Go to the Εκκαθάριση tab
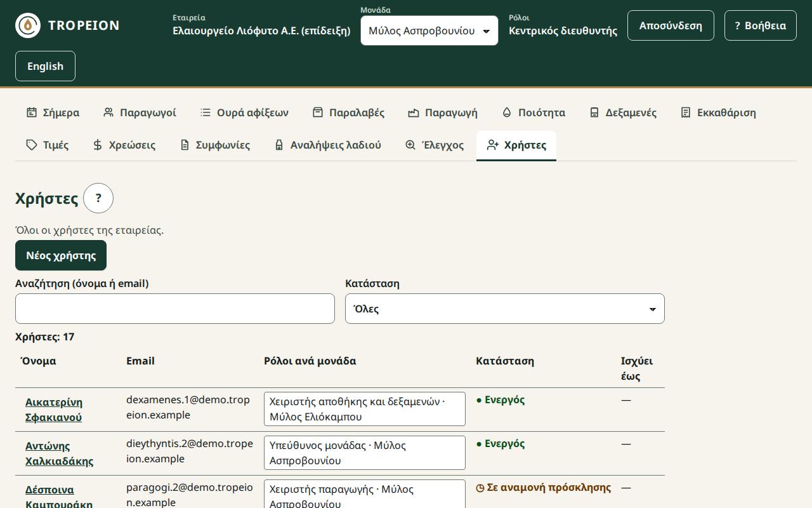The image size is (812, 508). pos(718,112)
